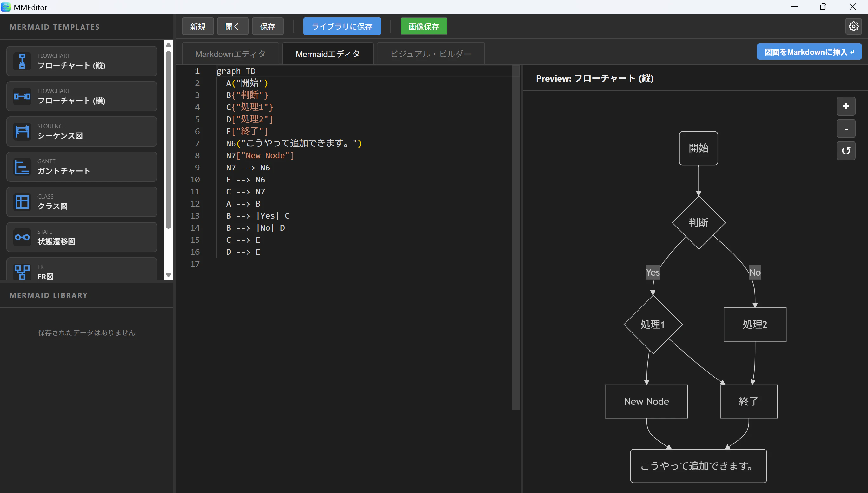Screen dimensions: 868x493
Task: Click the MERMAID TEMPLATES header
Action: (x=55, y=27)
